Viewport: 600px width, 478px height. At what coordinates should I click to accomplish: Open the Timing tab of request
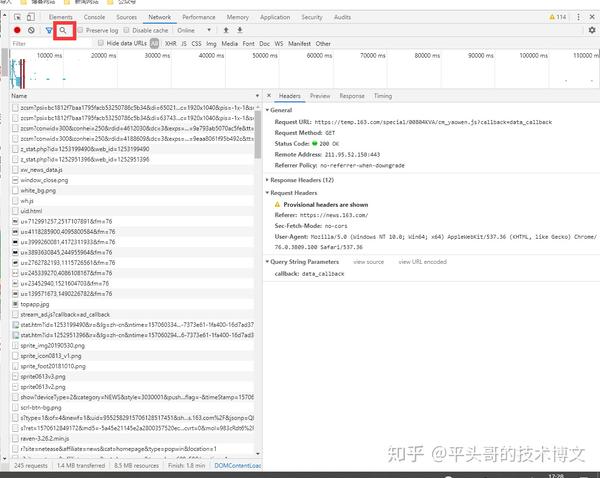[383, 96]
